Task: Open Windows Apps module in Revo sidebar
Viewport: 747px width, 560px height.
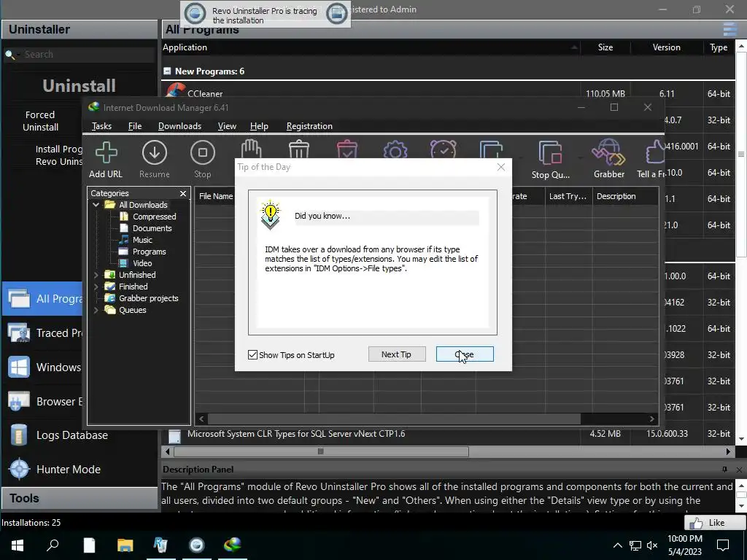Action: (x=42, y=367)
